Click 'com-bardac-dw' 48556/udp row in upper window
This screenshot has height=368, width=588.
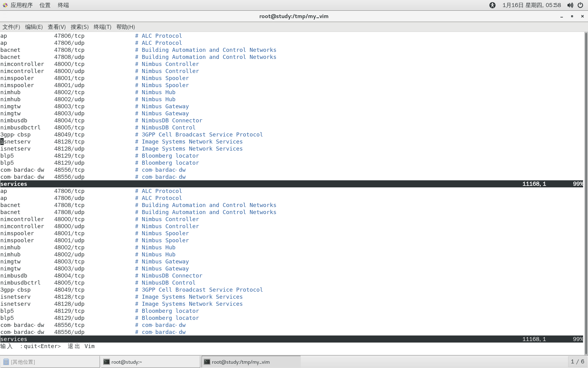(x=22, y=177)
